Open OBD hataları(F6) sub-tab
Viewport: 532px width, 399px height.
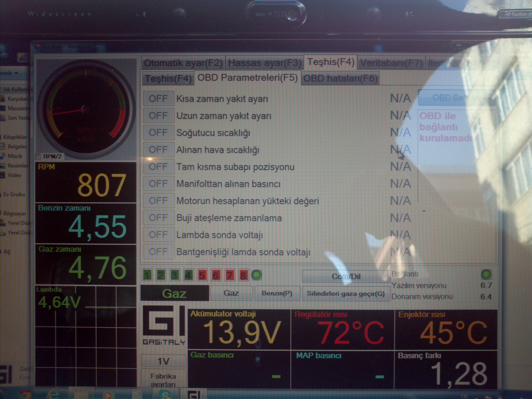point(340,78)
